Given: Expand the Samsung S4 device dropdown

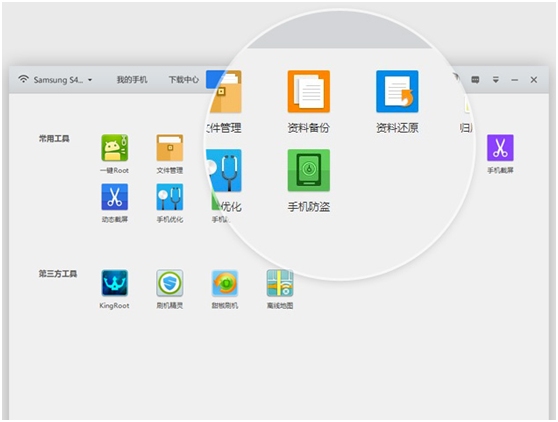Looking at the screenshot, I should [x=90, y=80].
